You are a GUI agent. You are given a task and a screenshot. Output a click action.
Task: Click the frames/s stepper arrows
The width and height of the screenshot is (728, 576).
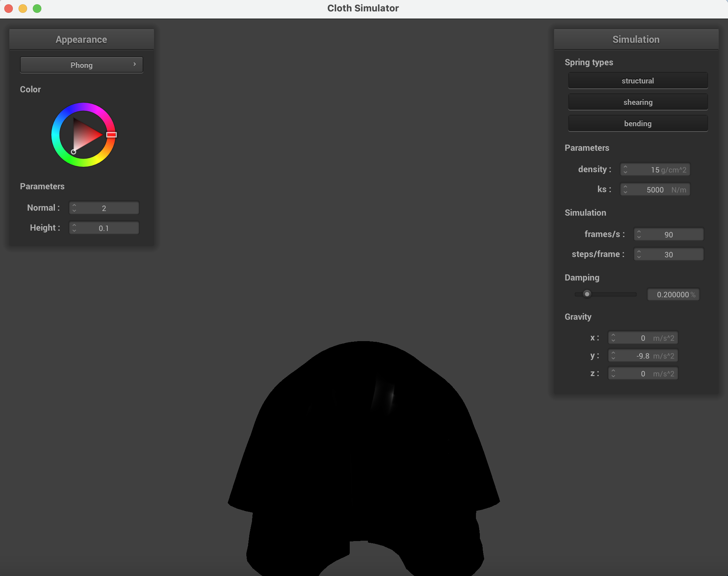click(x=639, y=235)
